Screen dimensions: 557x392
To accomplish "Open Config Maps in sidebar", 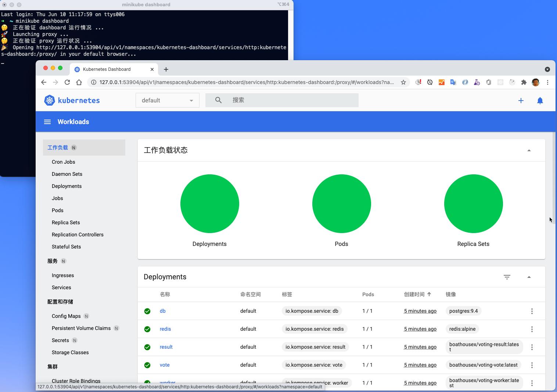I will pos(66,316).
